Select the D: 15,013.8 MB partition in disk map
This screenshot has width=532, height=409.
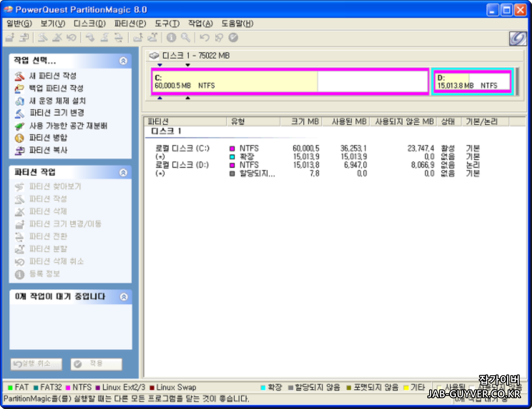[x=473, y=82]
